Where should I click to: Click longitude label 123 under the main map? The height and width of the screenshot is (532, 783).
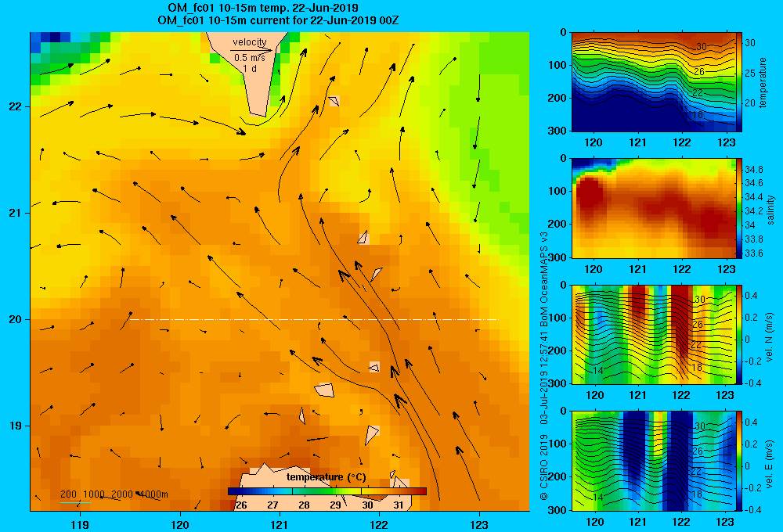point(479,524)
